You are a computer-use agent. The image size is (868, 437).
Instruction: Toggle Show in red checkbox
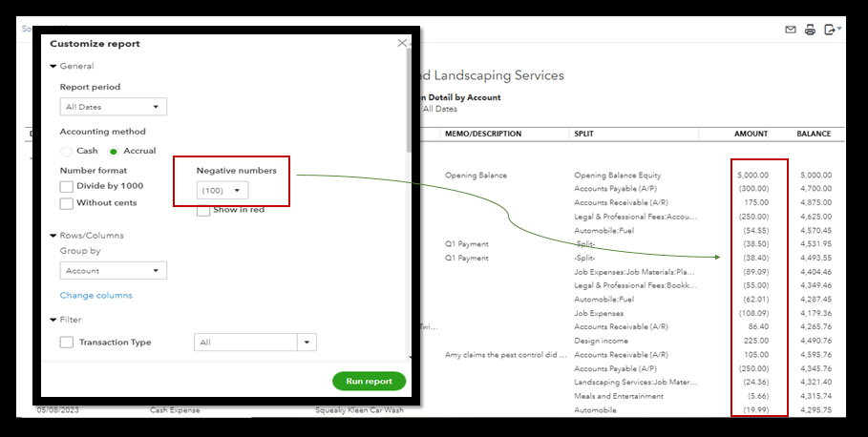pos(203,210)
